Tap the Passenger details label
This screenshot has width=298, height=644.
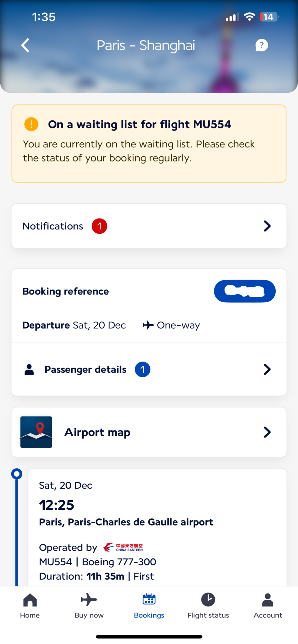point(86,370)
